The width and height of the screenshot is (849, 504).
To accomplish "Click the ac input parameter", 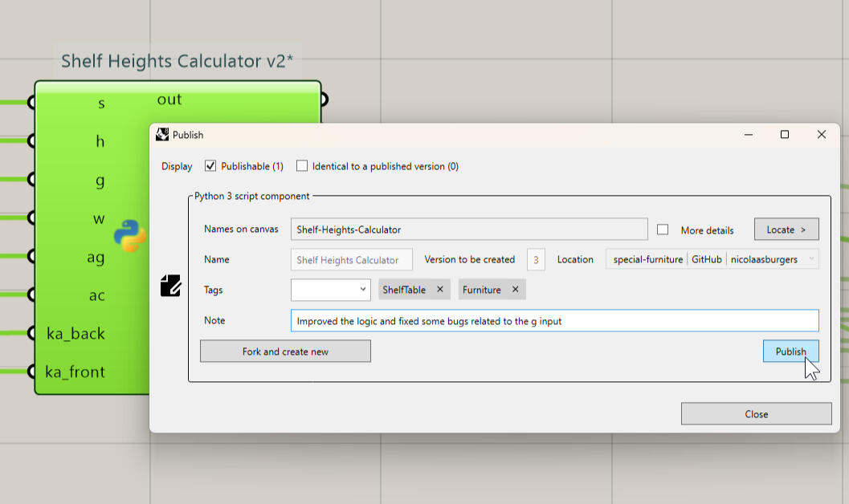I will 97,296.
